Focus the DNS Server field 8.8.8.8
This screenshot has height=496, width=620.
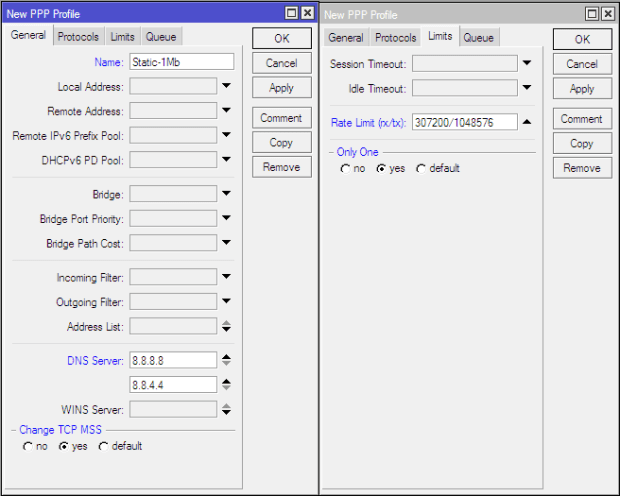pyautogui.click(x=173, y=360)
